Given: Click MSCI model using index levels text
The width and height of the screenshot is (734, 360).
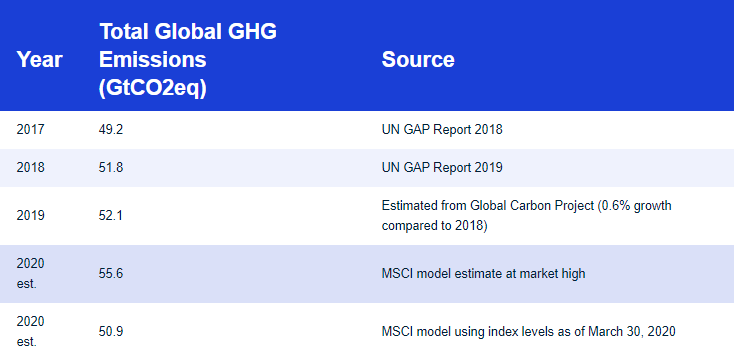Looking at the screenshot, I should coord(528,332).
